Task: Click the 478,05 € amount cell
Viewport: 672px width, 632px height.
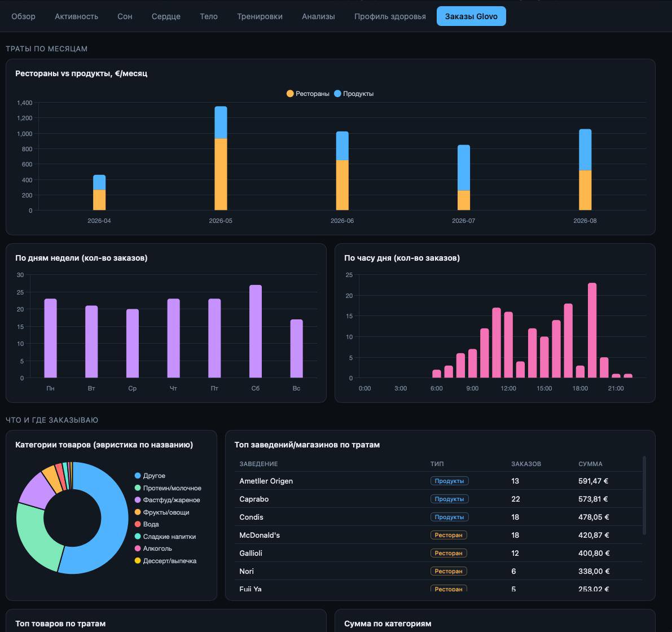Action: [594, 517]
